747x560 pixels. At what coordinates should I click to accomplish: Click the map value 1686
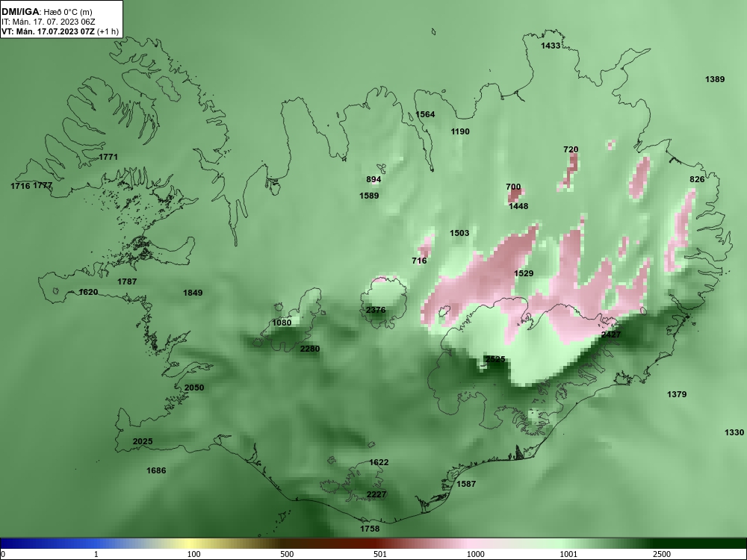(x=156, y=470)
